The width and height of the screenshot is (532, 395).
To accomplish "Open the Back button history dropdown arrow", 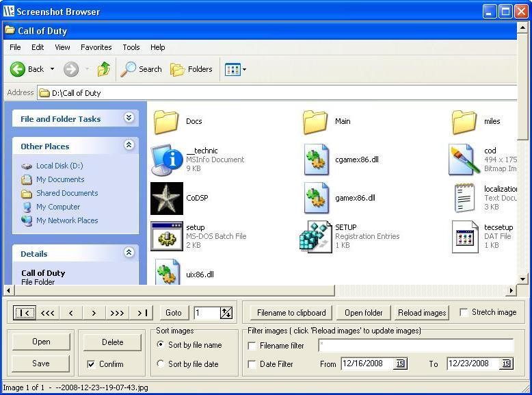I will pyautogui.click(x=52, y=69).
